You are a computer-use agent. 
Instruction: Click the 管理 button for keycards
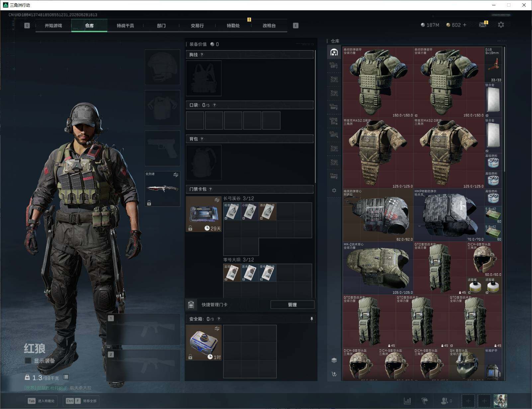[292, 305]
